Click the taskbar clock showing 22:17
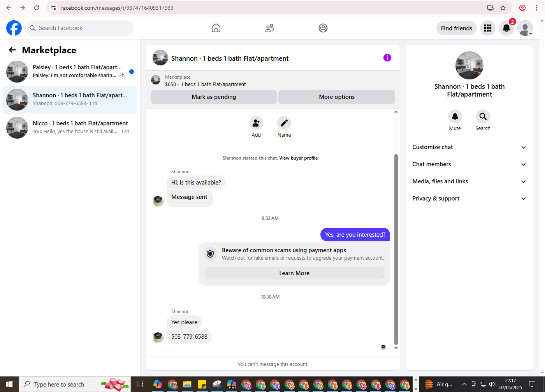The height and width of the screenshot is (392, 545). tap(511, 384)
